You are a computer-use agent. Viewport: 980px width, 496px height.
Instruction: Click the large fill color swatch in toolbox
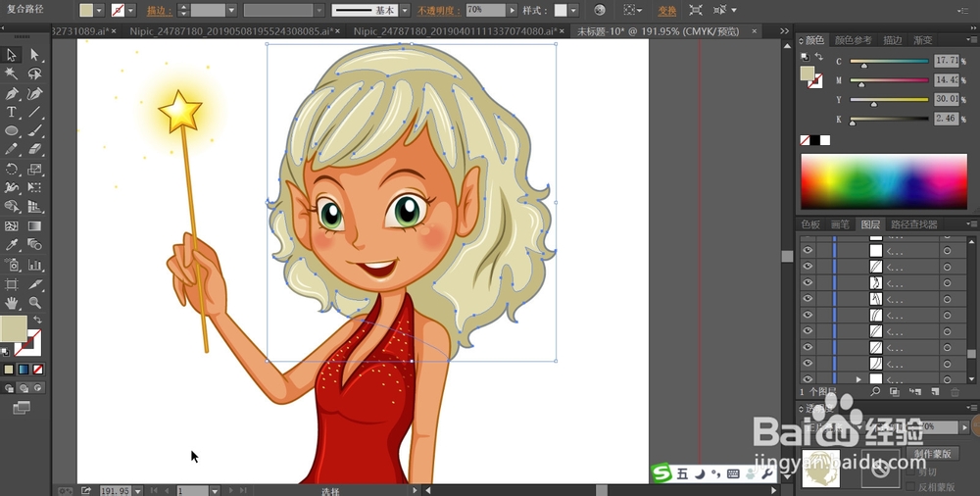pos(13,328)
